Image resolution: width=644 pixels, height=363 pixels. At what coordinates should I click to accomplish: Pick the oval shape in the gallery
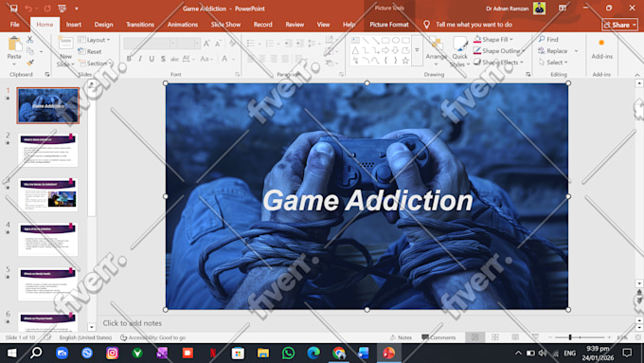tap(396, 41)
